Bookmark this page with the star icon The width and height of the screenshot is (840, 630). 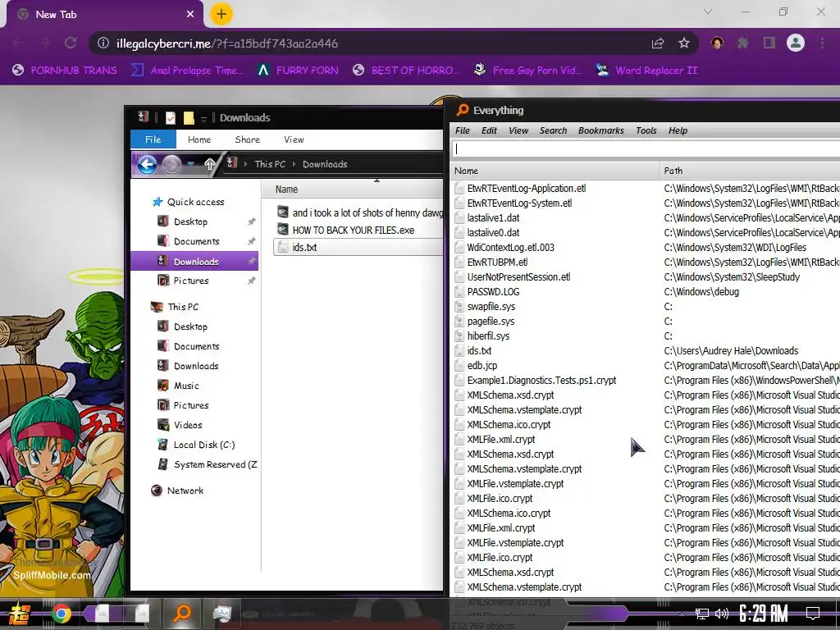[x=684, y=43]
